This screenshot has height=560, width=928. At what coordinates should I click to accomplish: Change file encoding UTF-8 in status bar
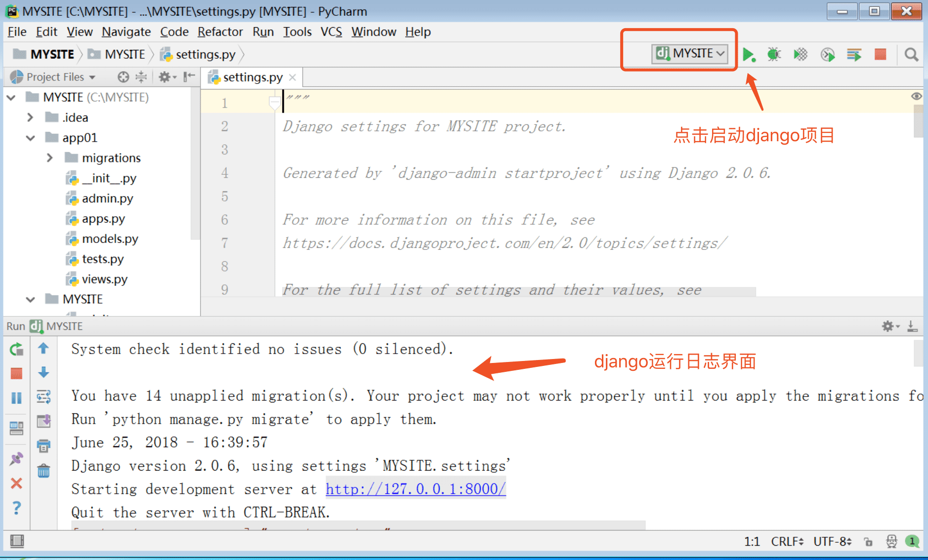point(832,542)
